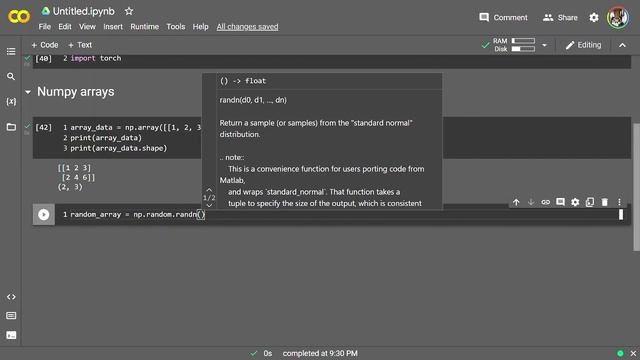Run the random_array code cell
Image resolution: width=640 pixels, height=360 pixels.
pos(44,214)
